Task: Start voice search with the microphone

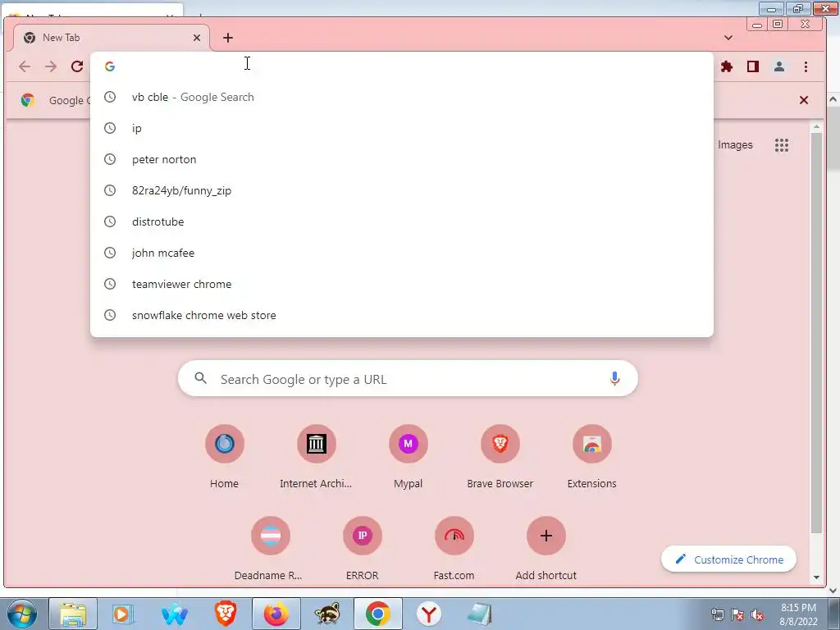Action: 614,379
